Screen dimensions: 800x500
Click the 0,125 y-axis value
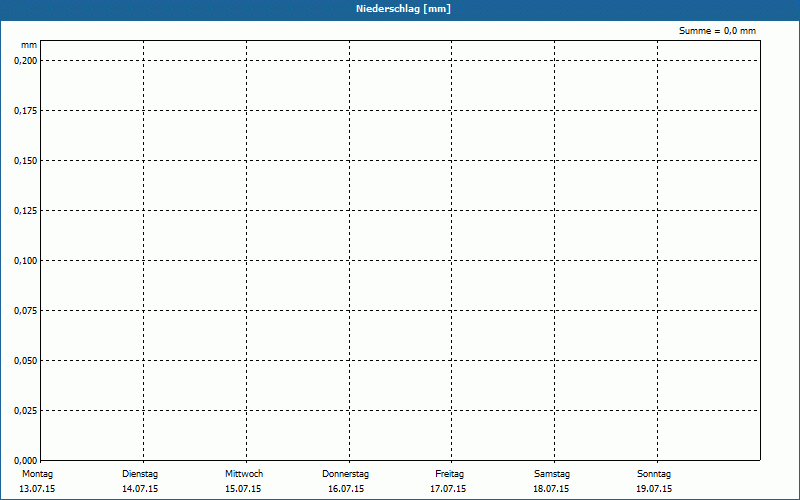coord(26,211)
